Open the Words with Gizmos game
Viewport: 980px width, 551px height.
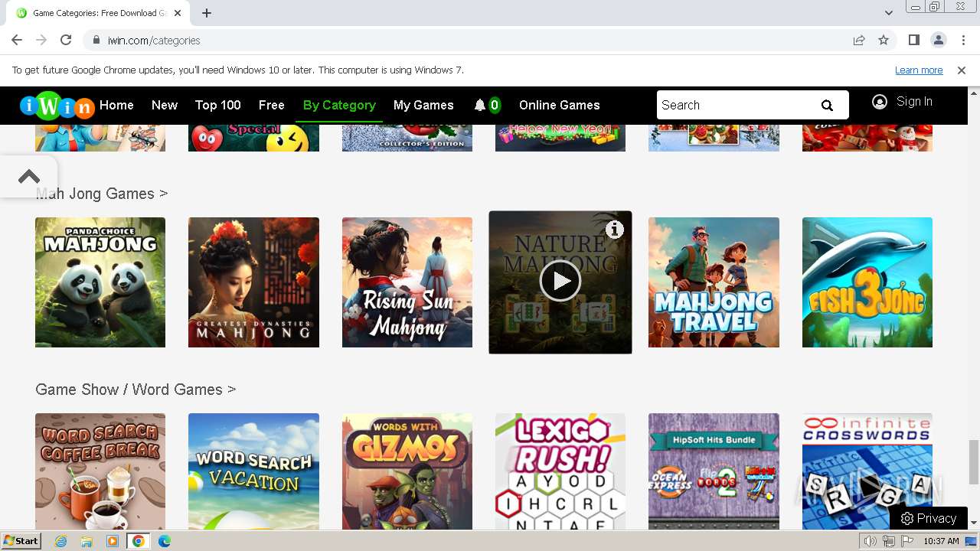(407, 471)
